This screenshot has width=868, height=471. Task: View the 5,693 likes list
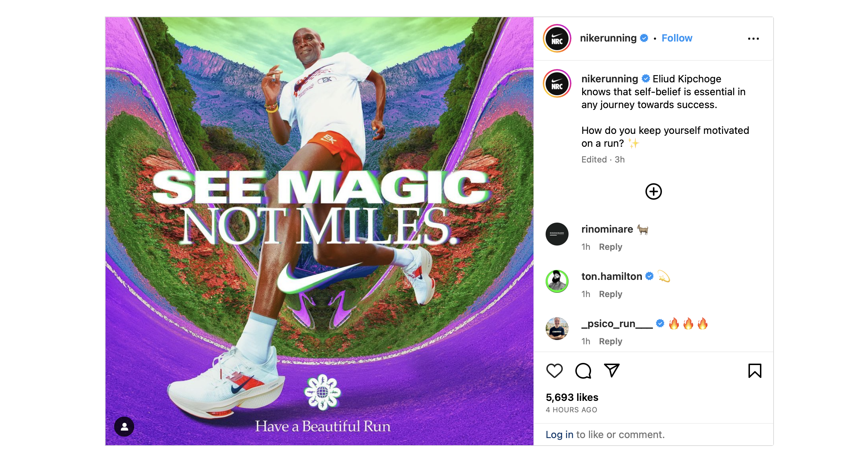pos(572,397)
